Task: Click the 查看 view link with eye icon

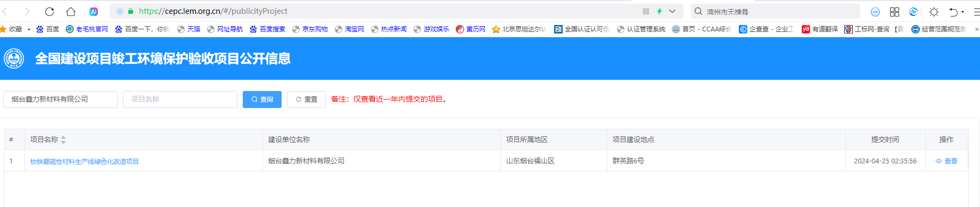Action: [946, 161]
